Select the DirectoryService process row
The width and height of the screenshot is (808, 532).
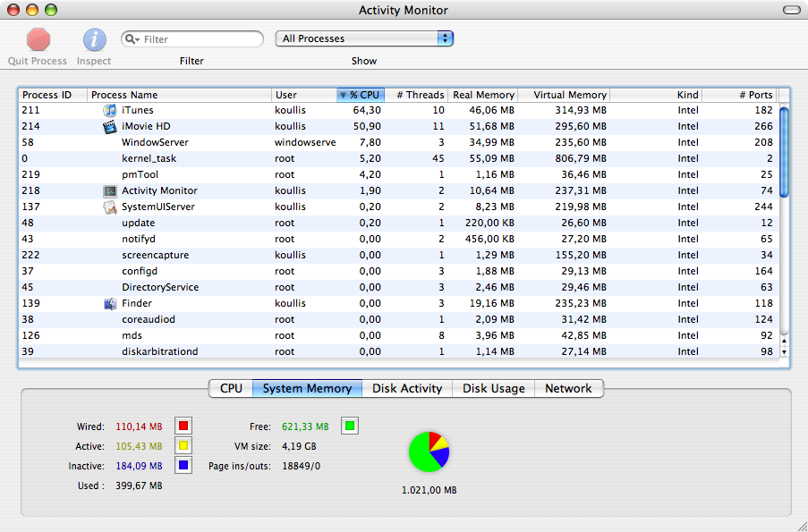click(398, 287)
